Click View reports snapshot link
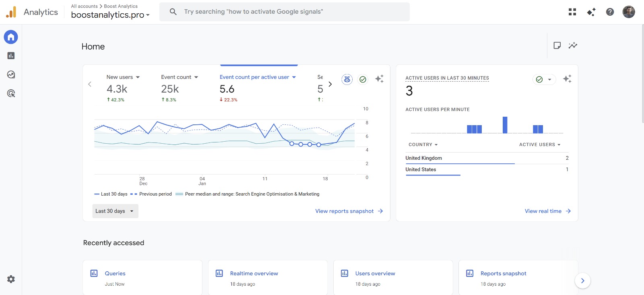This screenshot has width=644, height=295. (349, 211)
